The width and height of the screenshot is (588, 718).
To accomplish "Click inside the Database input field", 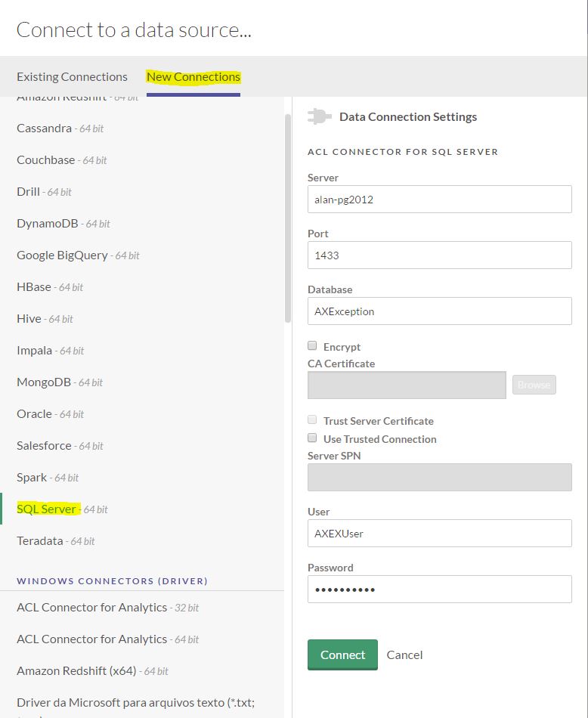I will pos(438,311).
